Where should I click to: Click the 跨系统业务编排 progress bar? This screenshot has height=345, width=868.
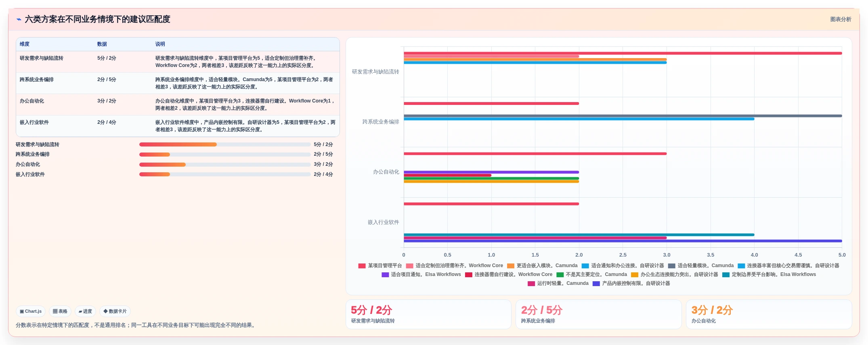(225, 155)
